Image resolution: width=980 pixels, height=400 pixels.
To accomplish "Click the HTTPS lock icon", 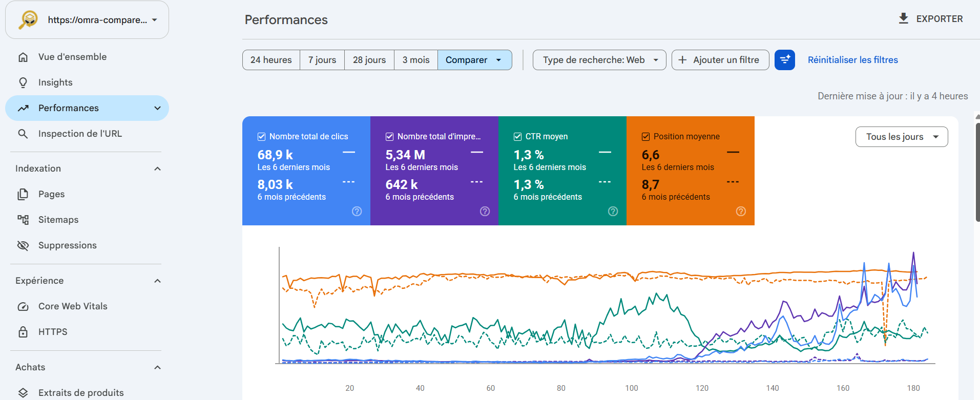I will click(23, 332).
